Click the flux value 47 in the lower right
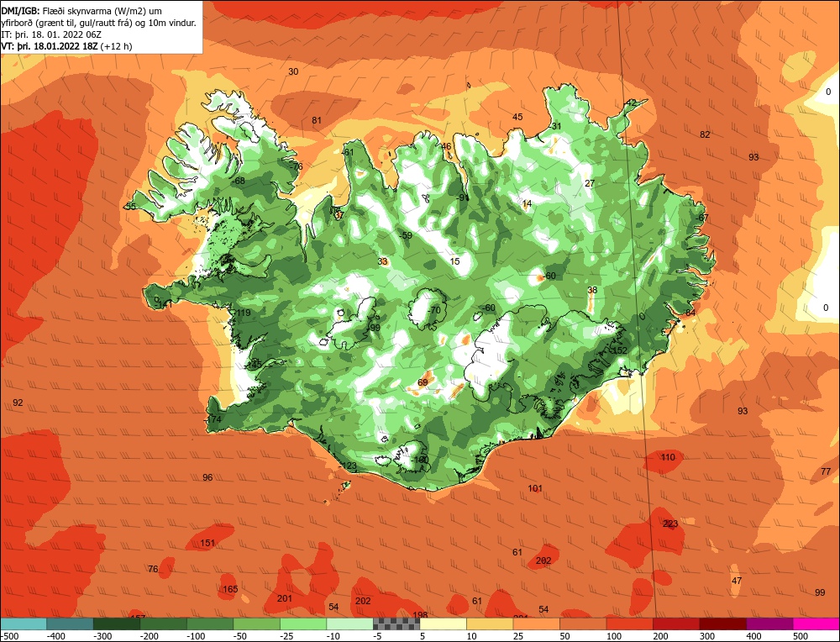 [737, 581]
